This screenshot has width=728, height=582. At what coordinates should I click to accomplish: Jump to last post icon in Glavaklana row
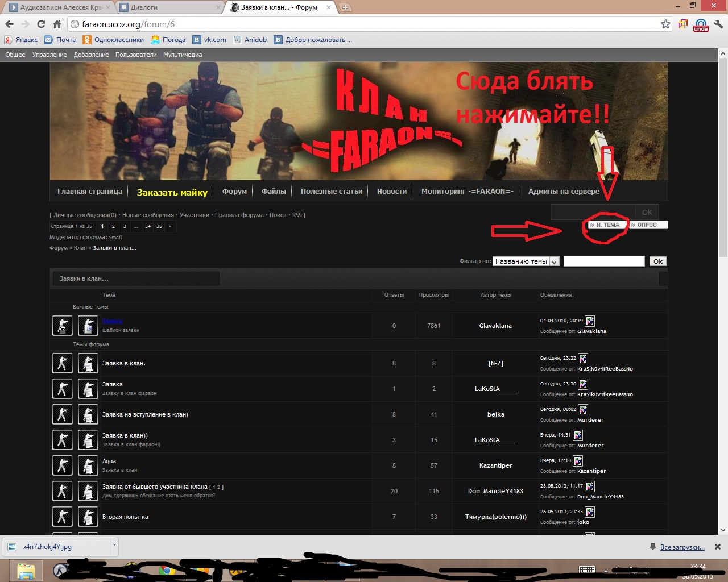(x=590, y=321)
